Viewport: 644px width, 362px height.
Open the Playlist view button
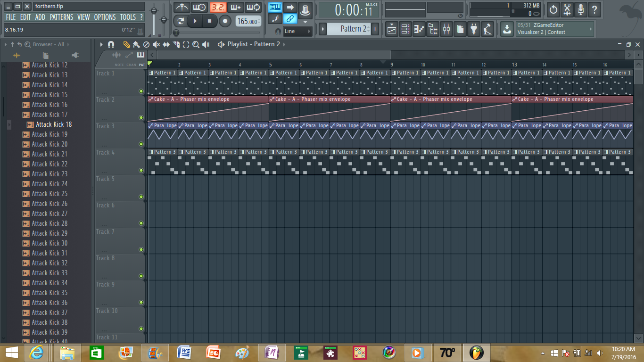pos(391,29)
